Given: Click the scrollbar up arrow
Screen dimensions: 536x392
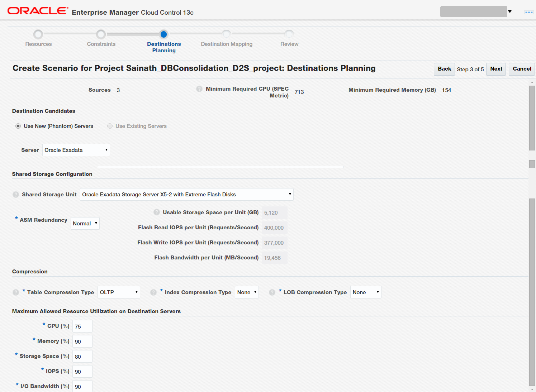Looking at the screenshot, I should coord(532,82).
